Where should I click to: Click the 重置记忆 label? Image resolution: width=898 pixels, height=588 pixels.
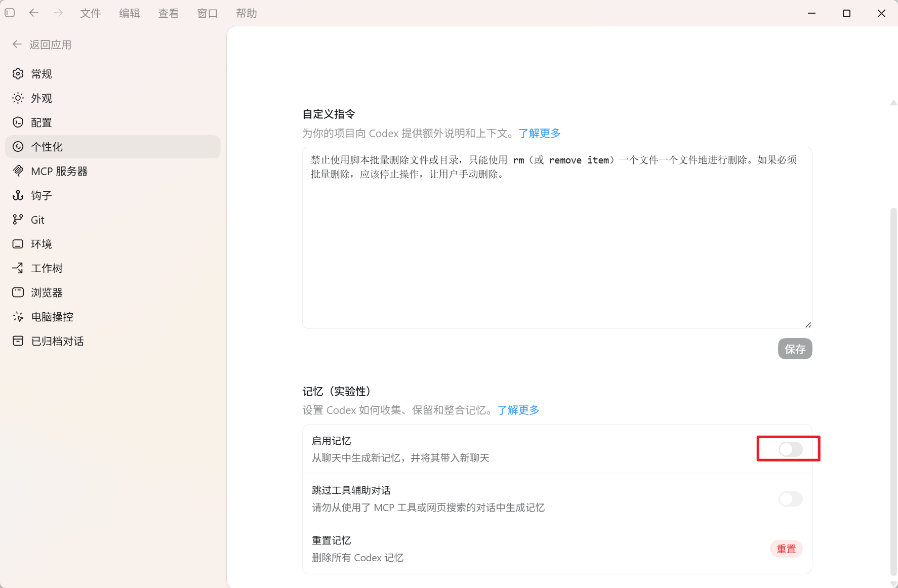[x=332, y=540]
